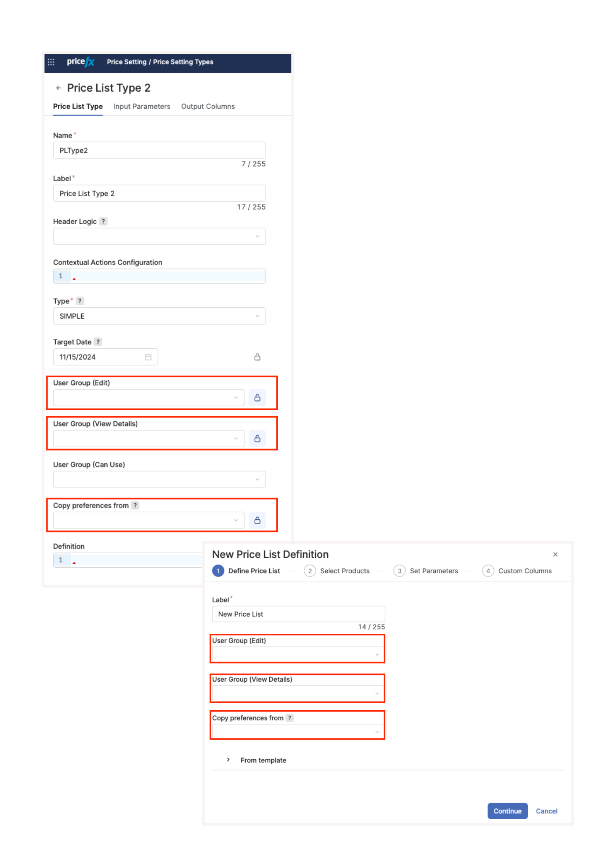Image resolution: width=614 pixels, height=868 pixels.
Task: Click the Header Logic help question mark
Action: tap(103, 222)
